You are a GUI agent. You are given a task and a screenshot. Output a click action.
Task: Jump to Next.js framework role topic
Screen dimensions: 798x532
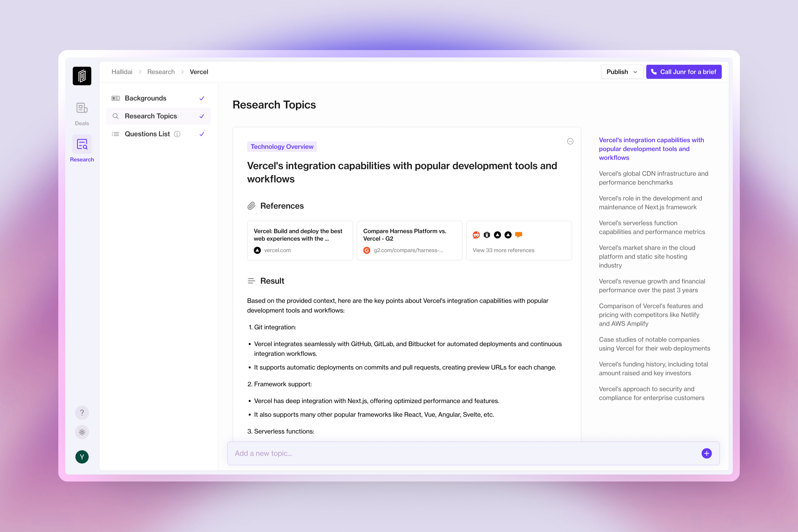click(x=650, y=203)
